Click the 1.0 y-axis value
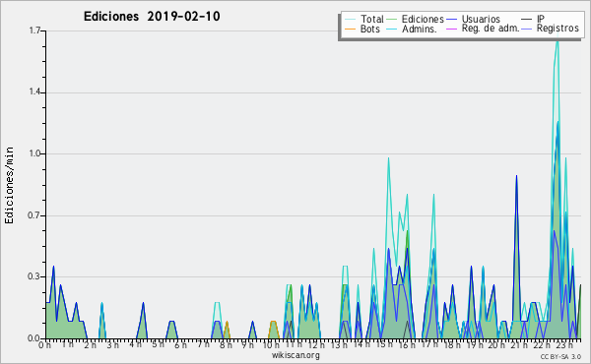The image size is (591, 364). click(x=34, y=153)
